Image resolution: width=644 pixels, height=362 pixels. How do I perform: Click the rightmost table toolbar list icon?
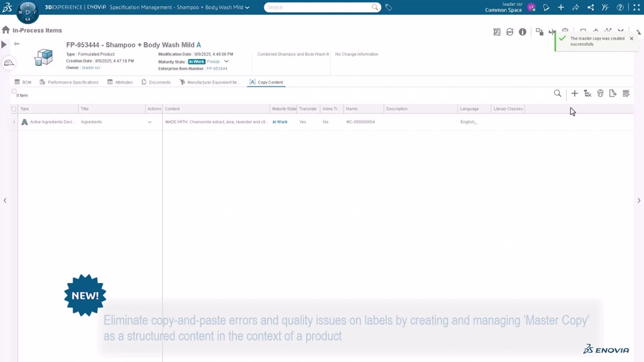(x=626, y=94)
